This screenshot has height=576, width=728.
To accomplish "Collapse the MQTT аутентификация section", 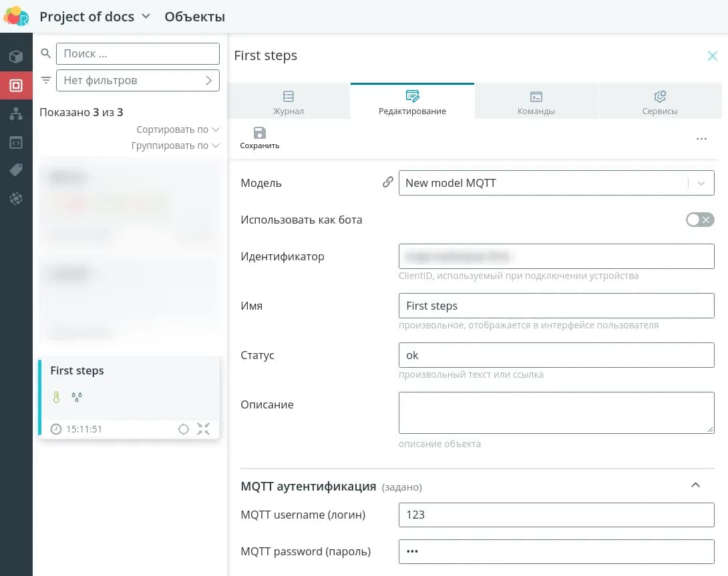I will click(695, 485).
